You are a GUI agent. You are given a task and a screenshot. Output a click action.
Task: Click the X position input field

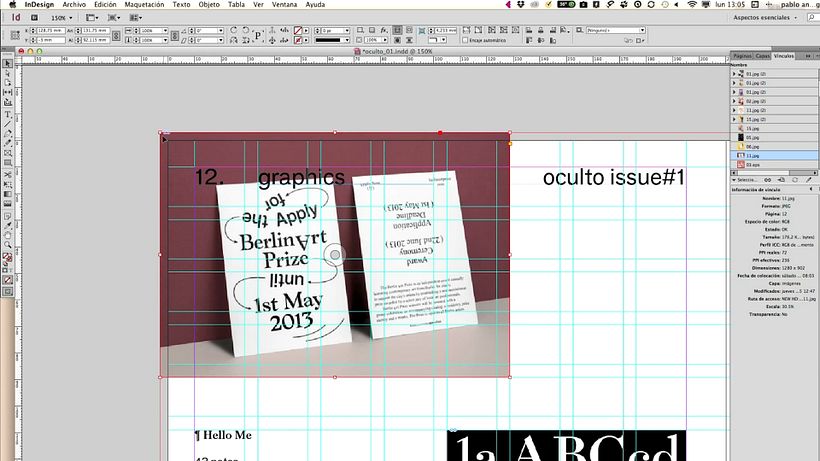[51, 30]
